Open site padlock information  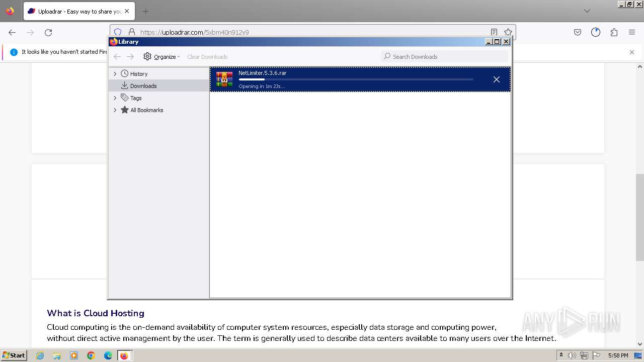131,32
